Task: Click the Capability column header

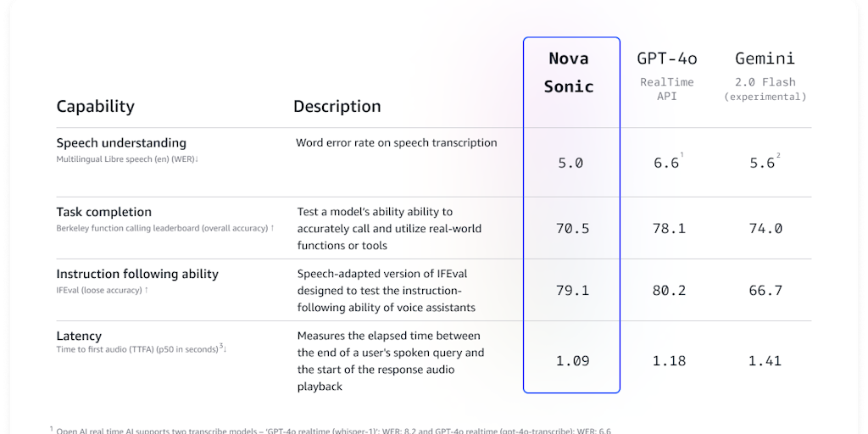Action: (95, 106)
